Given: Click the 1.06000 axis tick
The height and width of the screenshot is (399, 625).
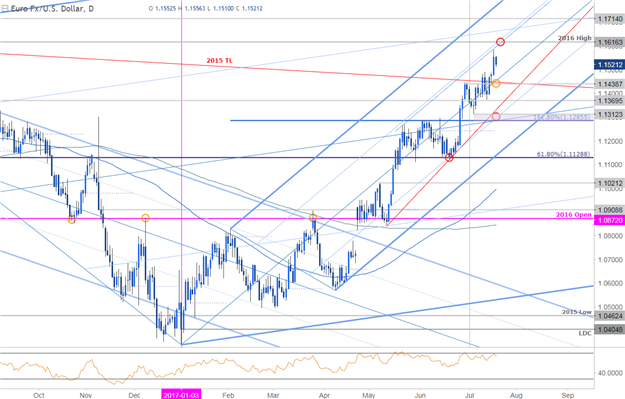Looking at the screenshot, I should [609, 283].
